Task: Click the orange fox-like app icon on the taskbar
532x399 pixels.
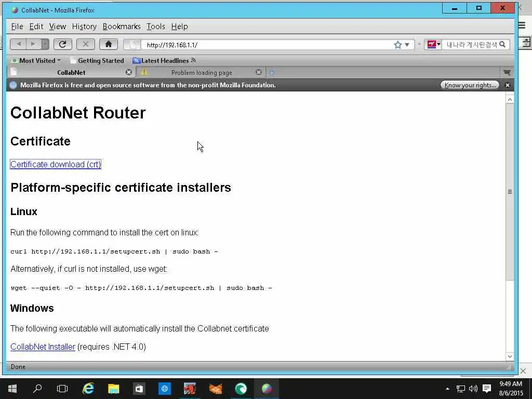Action: (216, 389)
